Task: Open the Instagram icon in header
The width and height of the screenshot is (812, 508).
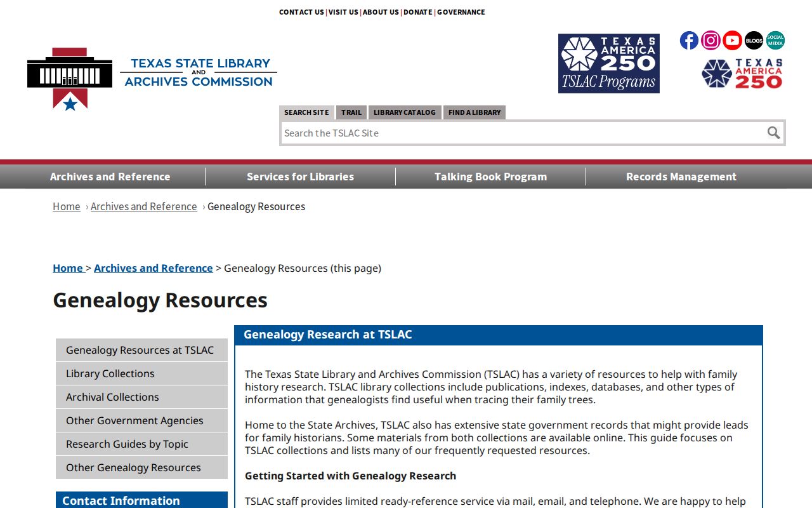Action: pos(710,41)
